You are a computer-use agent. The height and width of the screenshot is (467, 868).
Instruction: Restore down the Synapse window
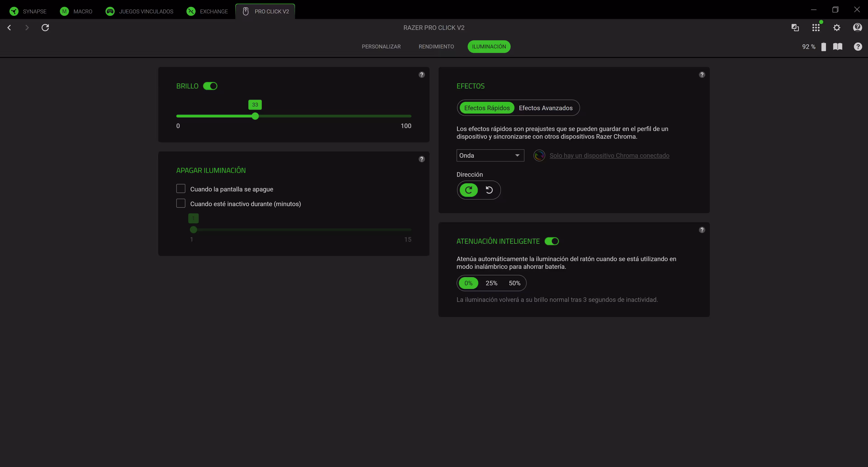(x=835, y=10)
